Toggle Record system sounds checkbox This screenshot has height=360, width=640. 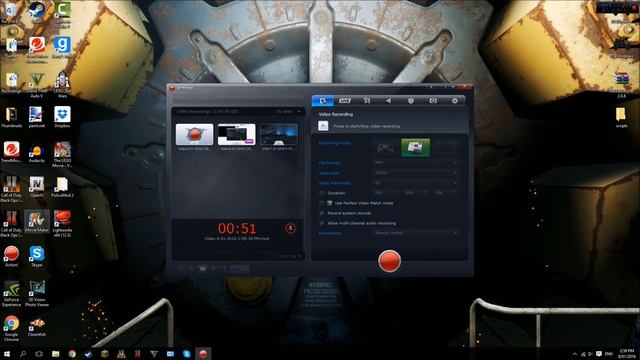(x=322, y=213)
